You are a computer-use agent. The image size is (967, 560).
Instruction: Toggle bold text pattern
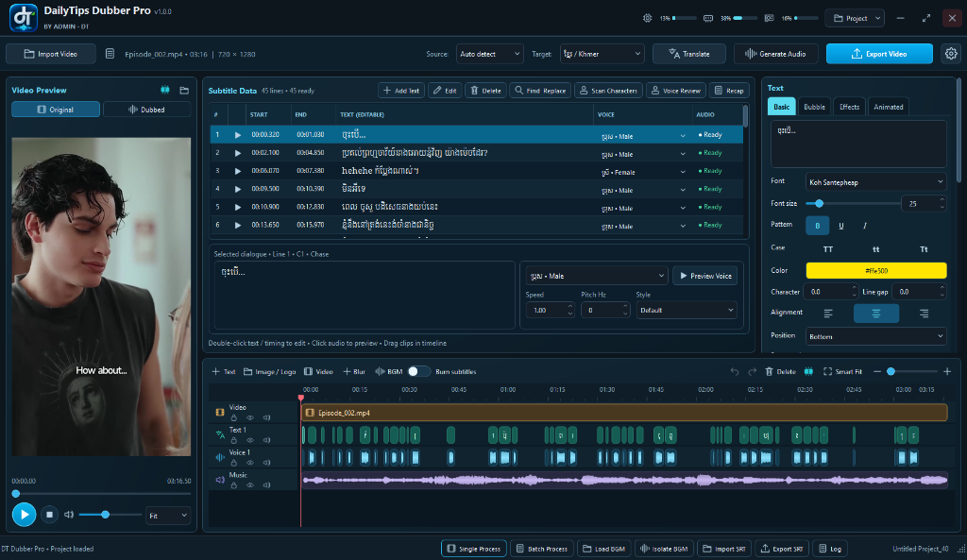coord(817,226)
